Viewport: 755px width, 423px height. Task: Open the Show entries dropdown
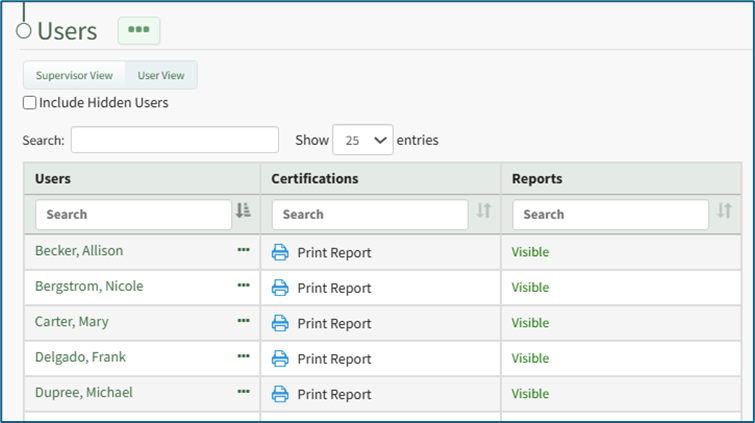click(363, 140)
